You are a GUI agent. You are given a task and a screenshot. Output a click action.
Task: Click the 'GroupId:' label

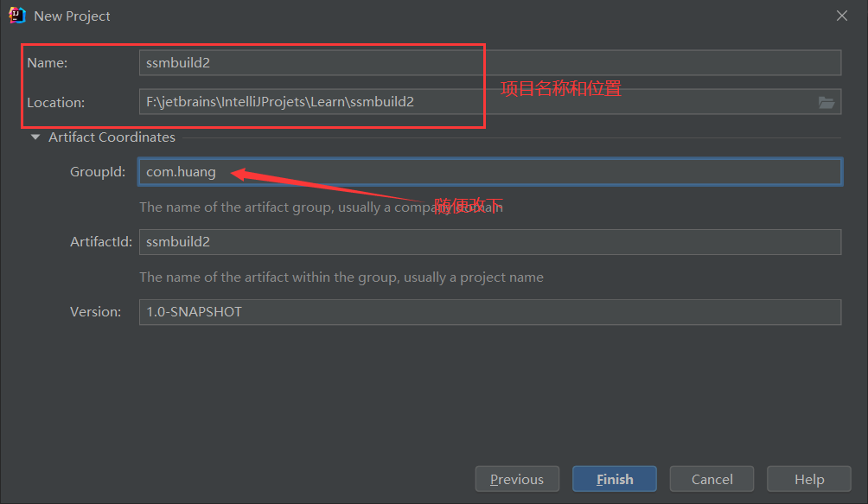coord(98,172)
